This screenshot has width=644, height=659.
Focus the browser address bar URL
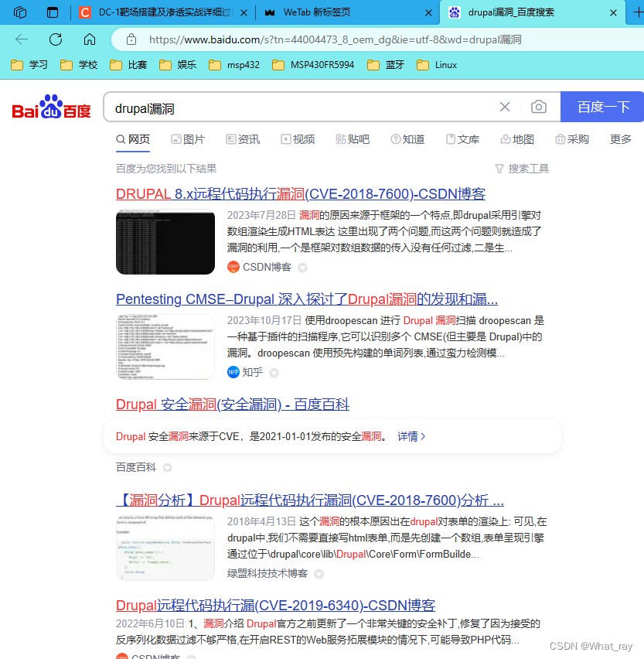coord(336,39)
